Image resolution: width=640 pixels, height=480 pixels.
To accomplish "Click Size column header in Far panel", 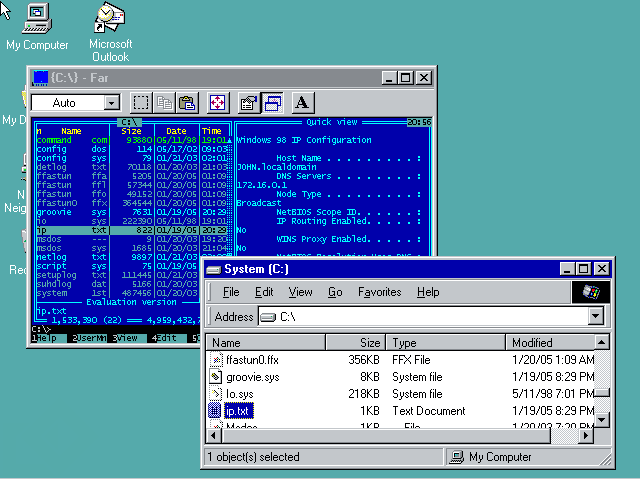I will coord(131,131).
